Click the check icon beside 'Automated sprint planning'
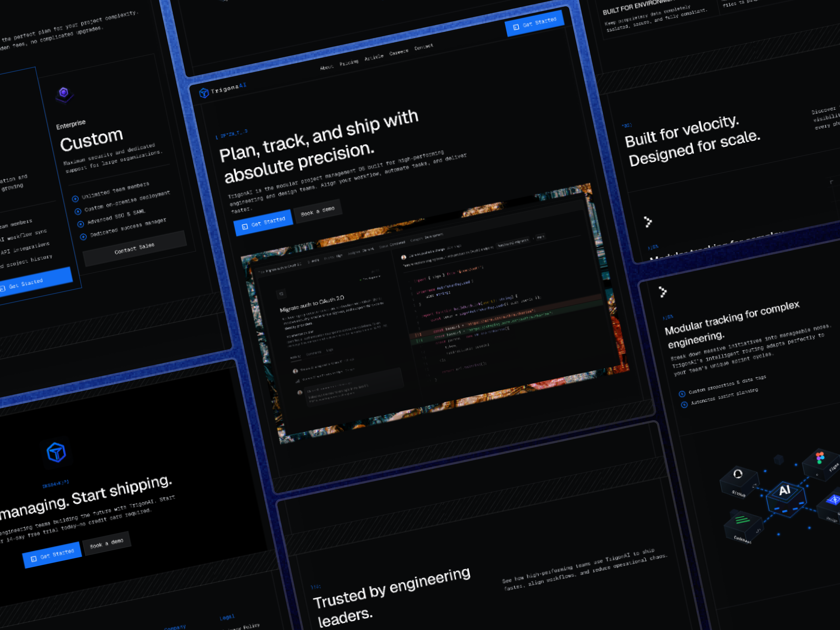840x630 pixels. 684,405
